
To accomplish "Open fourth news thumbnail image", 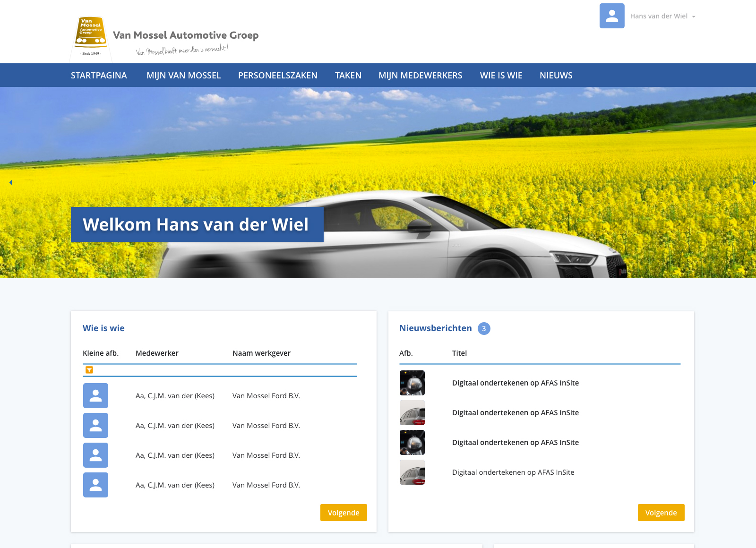I will click(412, 472).
